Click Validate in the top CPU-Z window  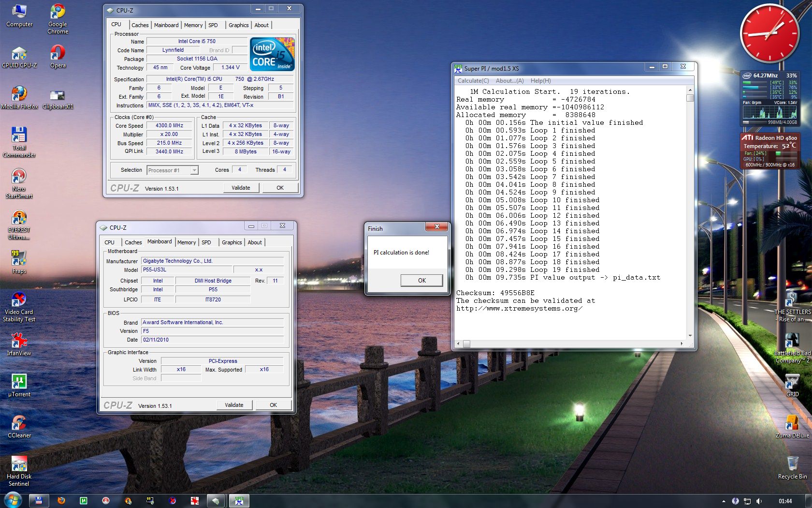(241, 188)
